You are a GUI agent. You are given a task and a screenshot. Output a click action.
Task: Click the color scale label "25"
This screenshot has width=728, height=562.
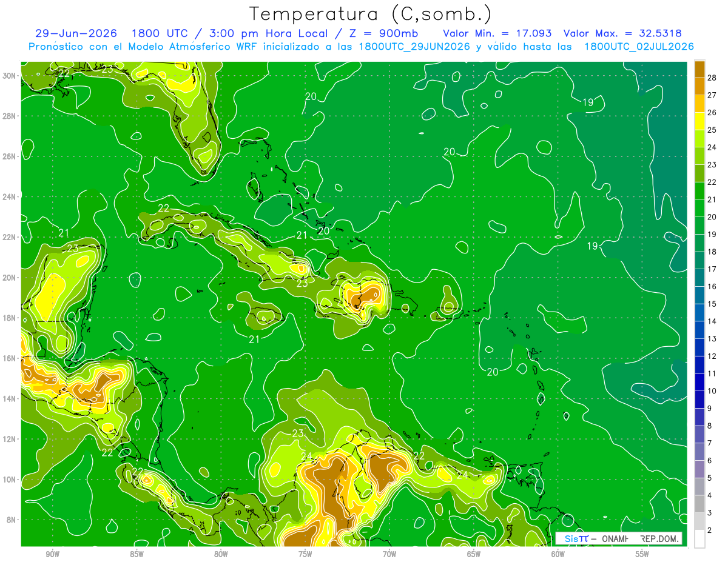[712, 130]
